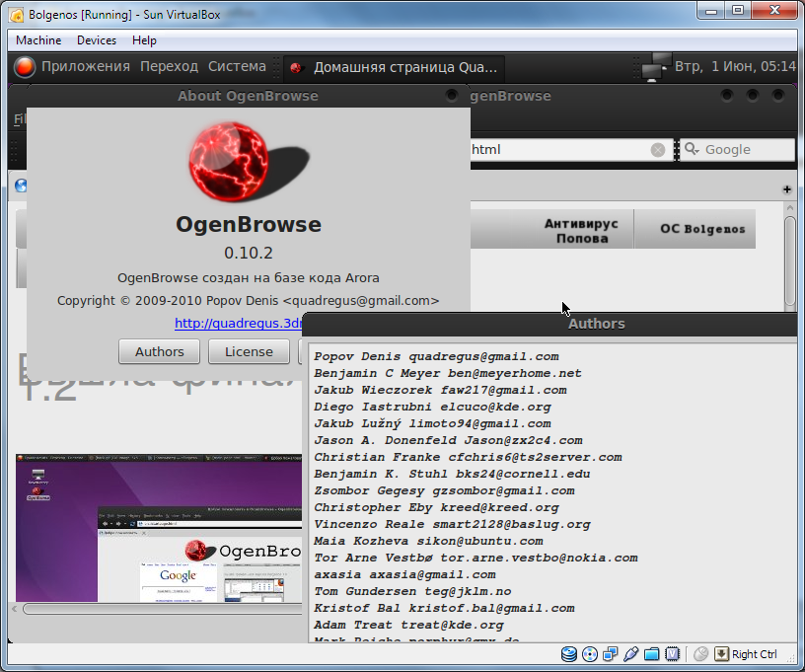Click the OgenBrowse red globe logo
Screen dimensions: 805x672
(229, 162)
